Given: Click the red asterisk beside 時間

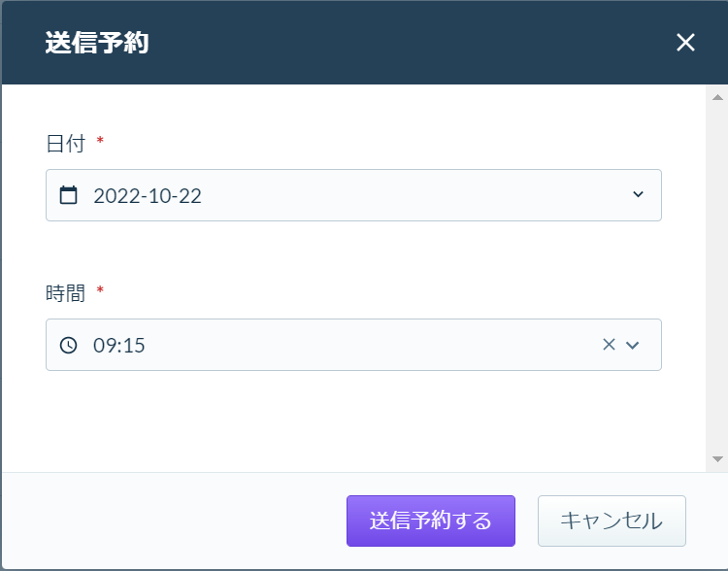Looking at the screenshot, I should (100, 290).
